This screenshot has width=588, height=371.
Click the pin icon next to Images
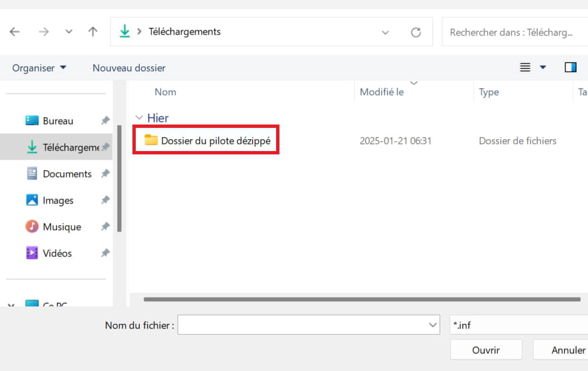105,200
